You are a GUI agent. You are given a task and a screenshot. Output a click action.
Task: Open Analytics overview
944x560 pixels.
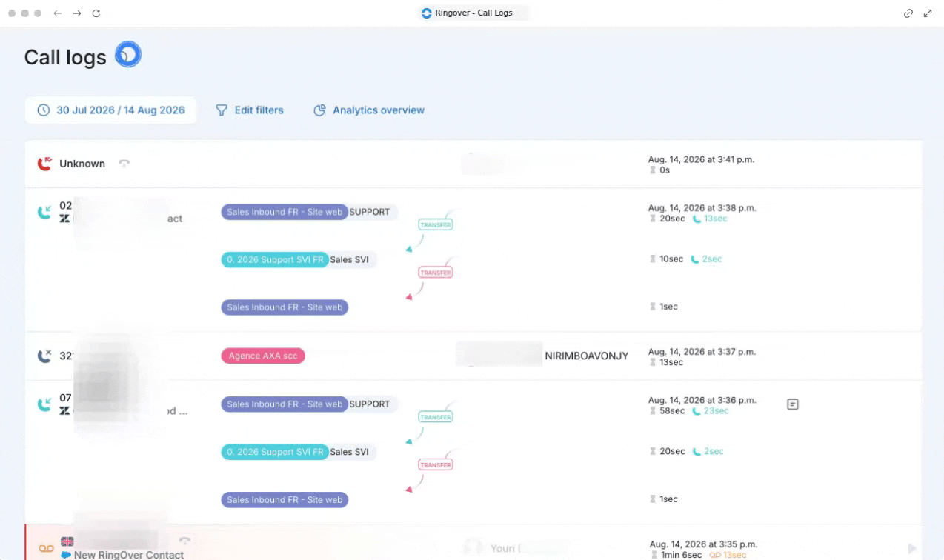coord(369,110)
